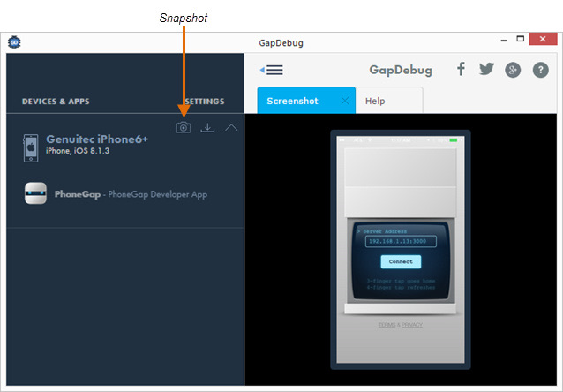Open the SETTINGS section
563x392 pixels.
tap(205, 102)
